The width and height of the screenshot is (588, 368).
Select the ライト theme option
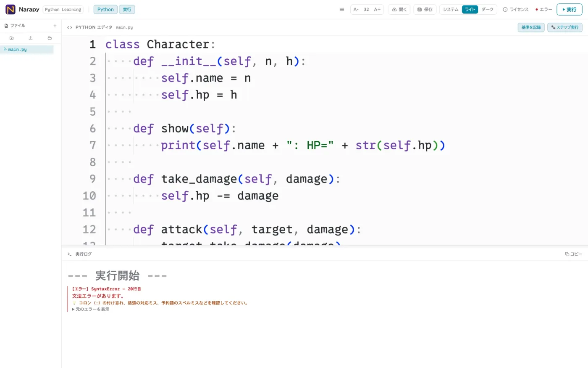click(x=470, y=9)
